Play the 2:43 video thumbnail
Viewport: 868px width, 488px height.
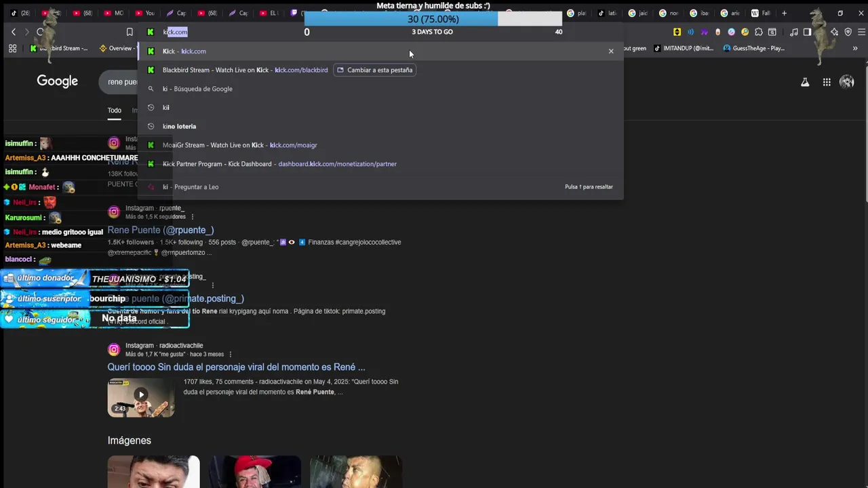pos(140,396)
